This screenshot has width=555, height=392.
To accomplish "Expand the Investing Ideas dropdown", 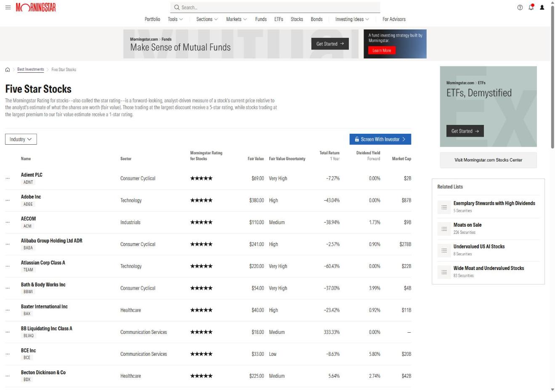I will pyautogui.click(x=352, y=19).
